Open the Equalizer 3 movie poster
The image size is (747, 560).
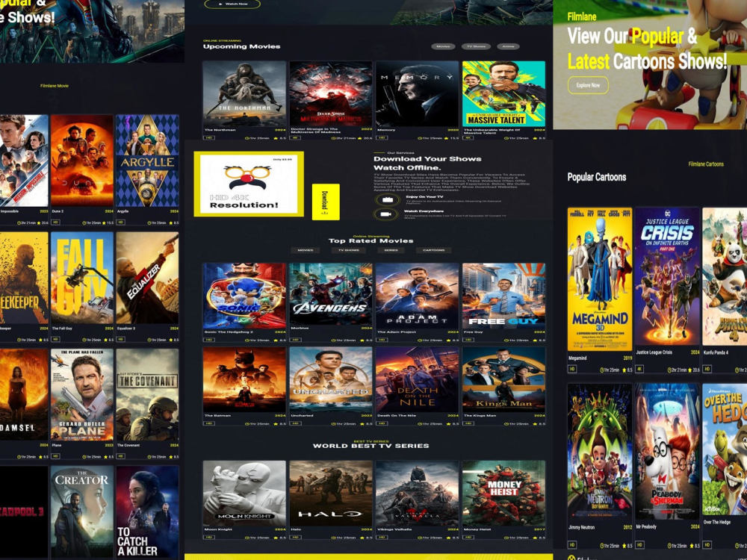coord(148,278)
